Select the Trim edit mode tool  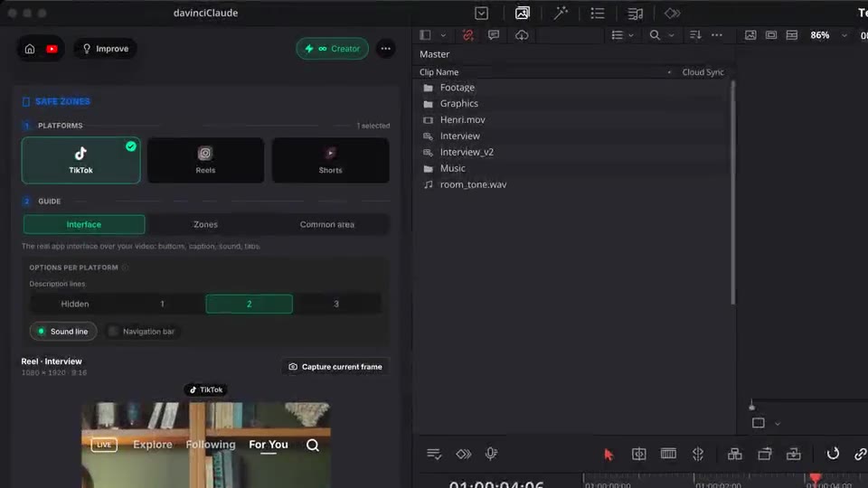pyautogui.click(x=639, y=455)
